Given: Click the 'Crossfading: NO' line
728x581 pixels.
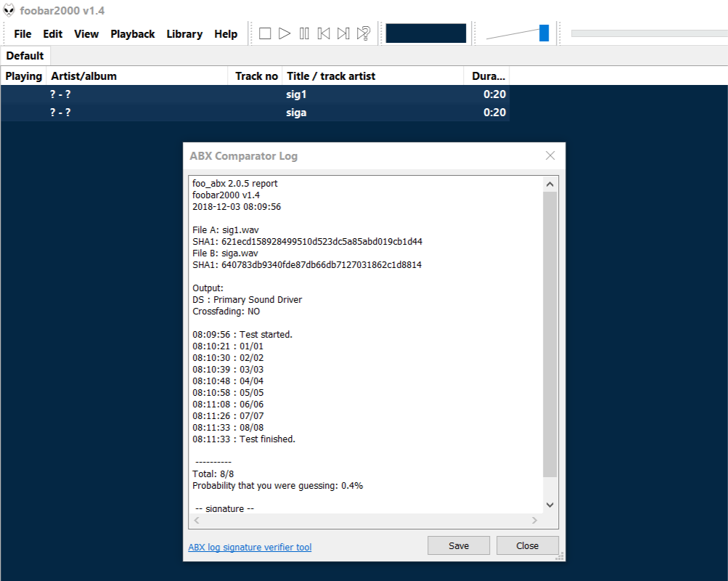Looking at the screenshot, I should coord(226,311).
